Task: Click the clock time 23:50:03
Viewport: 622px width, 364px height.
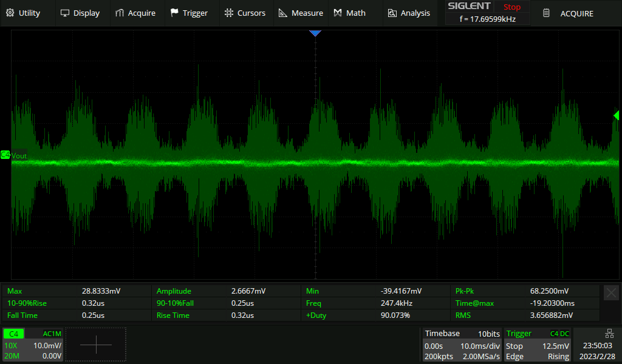Action: [x=598, y=345]
